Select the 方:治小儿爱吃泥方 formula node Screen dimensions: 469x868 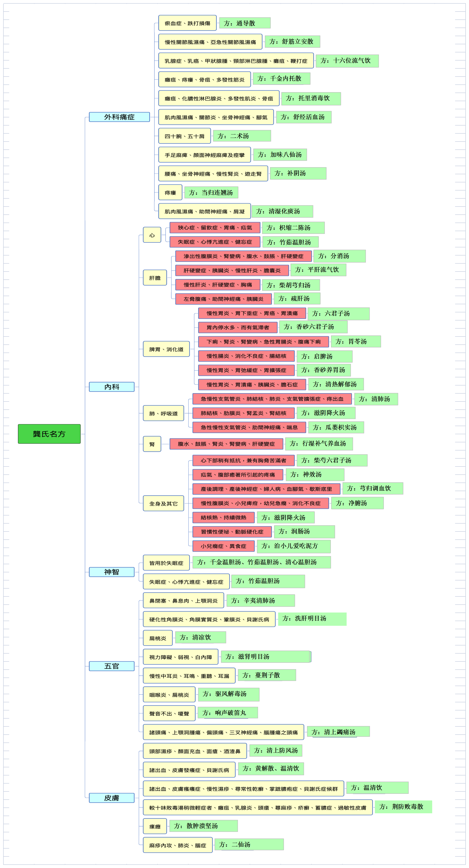294,546
